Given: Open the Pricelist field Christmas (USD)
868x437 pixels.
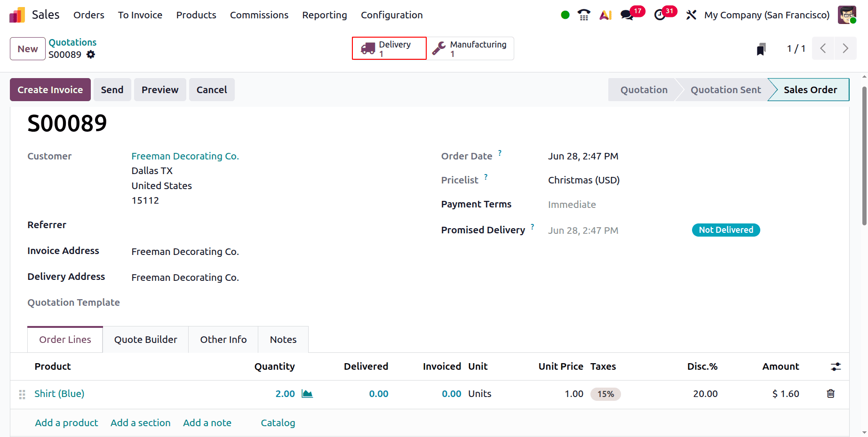Looking at the screenshot, I should tap(584, 180).
